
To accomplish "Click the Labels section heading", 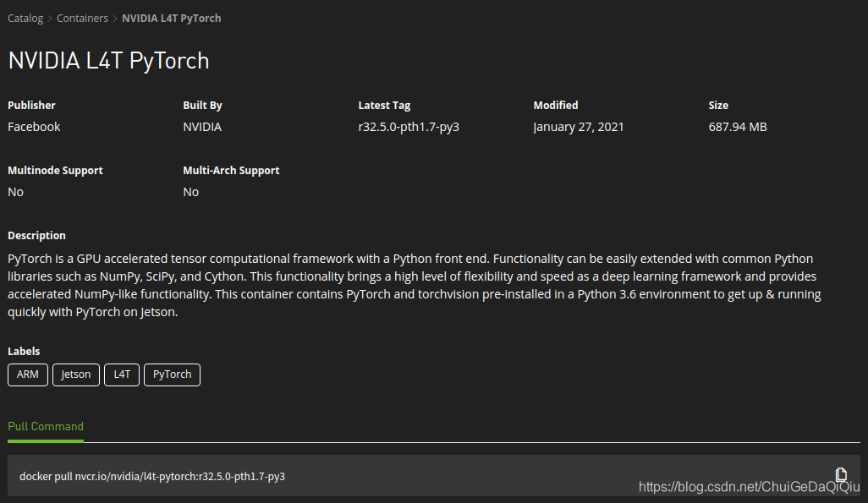I will tap(24, 351).
